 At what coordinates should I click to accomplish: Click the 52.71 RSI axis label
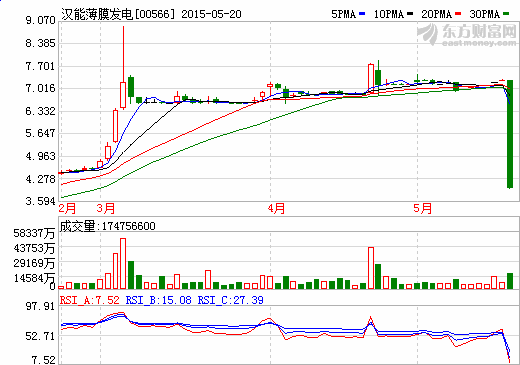[x=40, y=336]
